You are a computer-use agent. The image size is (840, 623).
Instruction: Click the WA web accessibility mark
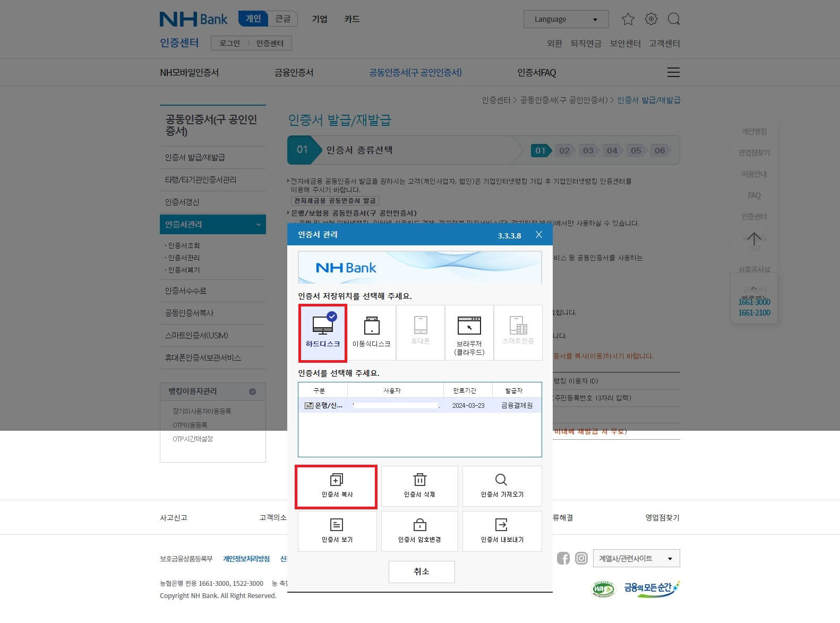[603, 589]
